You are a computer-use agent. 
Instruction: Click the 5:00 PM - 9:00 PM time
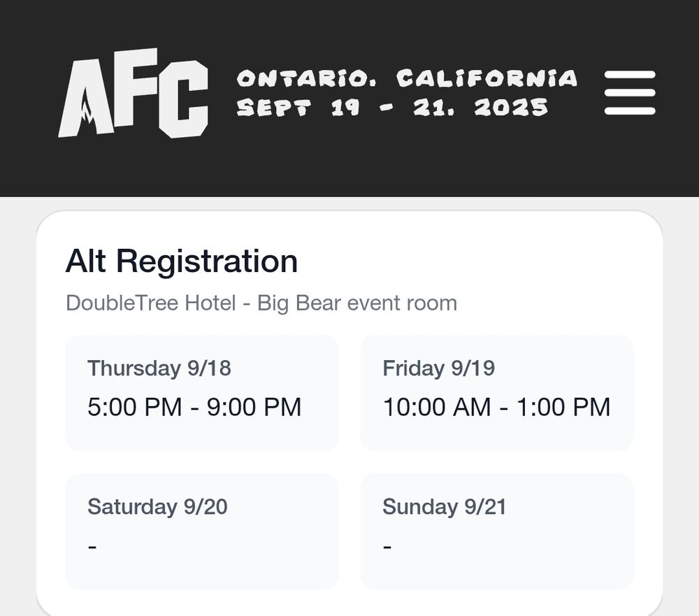click(x=194, y=407)
